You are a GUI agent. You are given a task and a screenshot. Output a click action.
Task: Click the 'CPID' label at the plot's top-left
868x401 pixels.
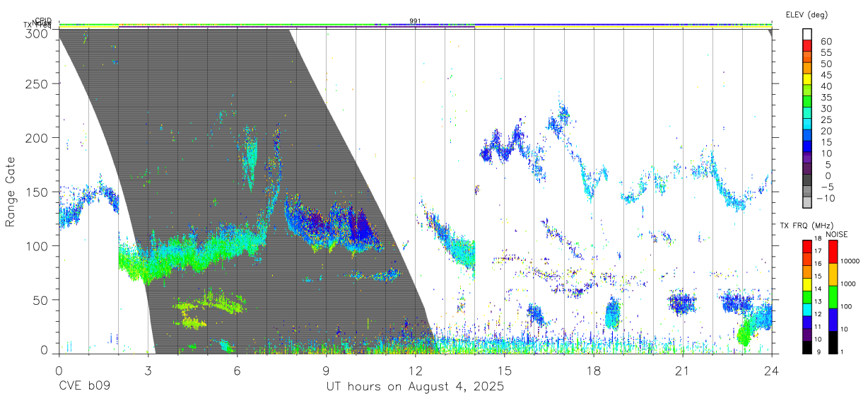(43, 21)
